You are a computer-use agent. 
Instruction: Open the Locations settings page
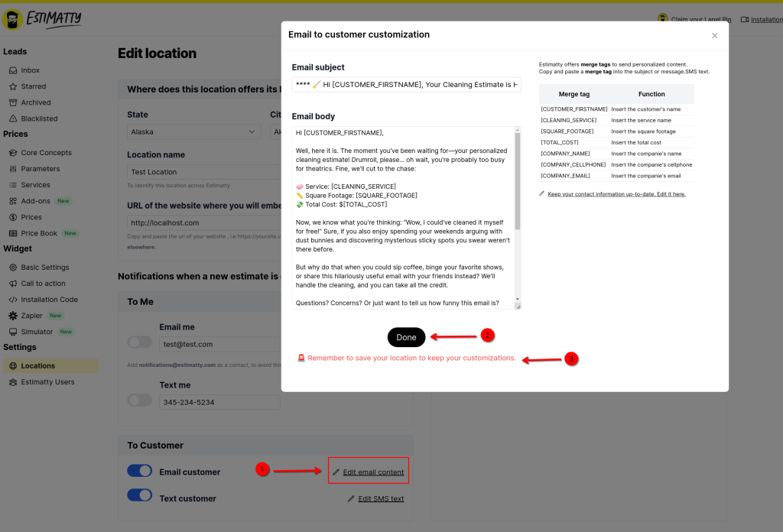click(51, 366)
